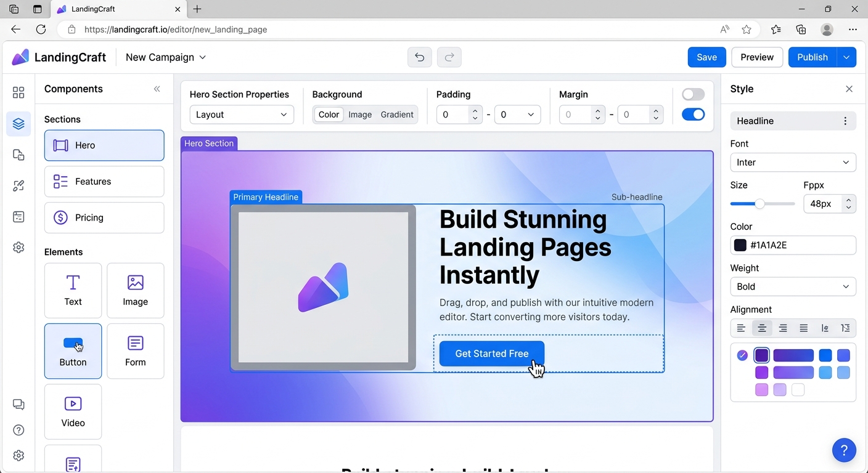The width and height of the screenshot is (868, 473).
Task: Click the #1A1A2E color swatch
Action: coord(740,245)
